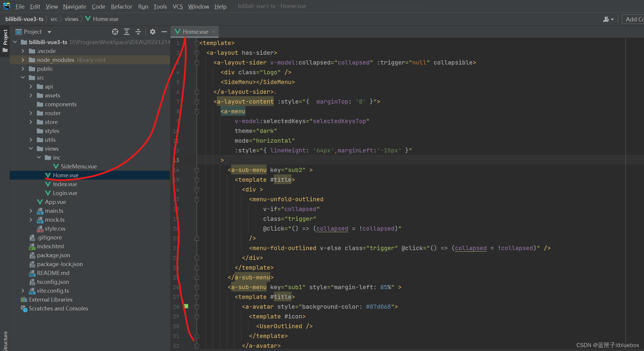Click the Collapse All icon in Project panel

[x=138, y=32]
